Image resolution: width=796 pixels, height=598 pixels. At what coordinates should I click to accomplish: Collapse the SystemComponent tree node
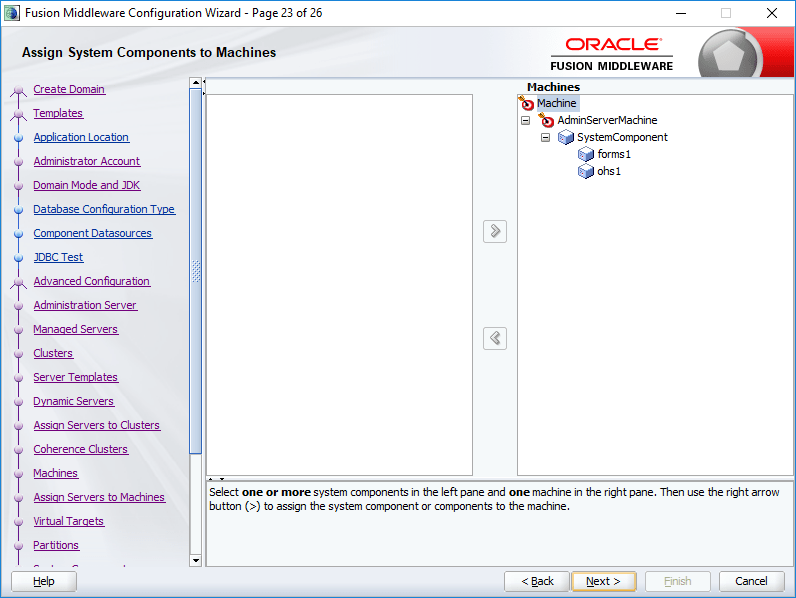545,138
